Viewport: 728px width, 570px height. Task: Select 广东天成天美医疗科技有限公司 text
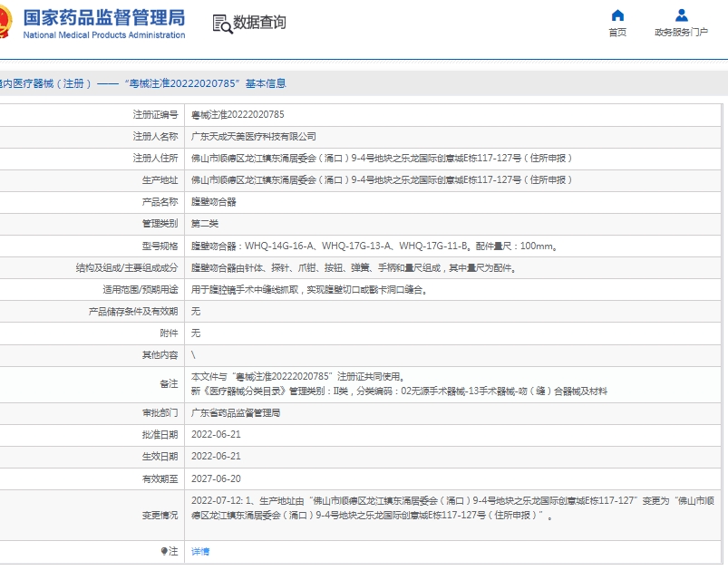(254, 137)
